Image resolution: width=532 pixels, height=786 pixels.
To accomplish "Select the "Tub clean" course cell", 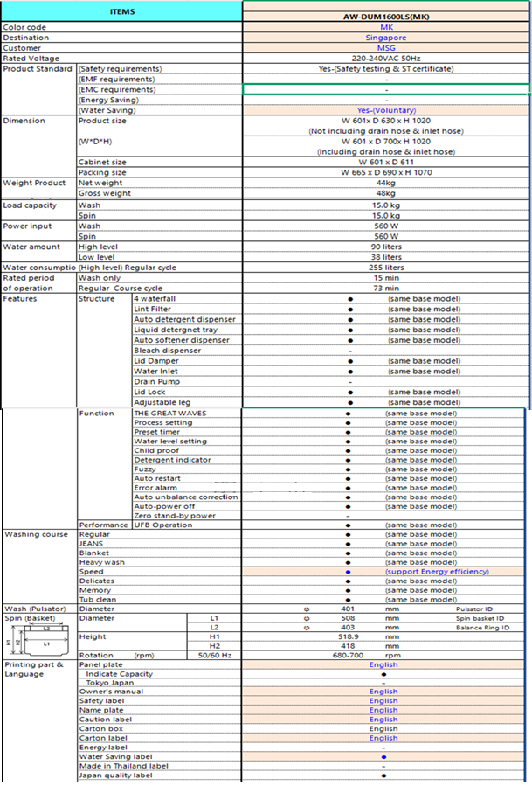I will [x=159, y=600].
